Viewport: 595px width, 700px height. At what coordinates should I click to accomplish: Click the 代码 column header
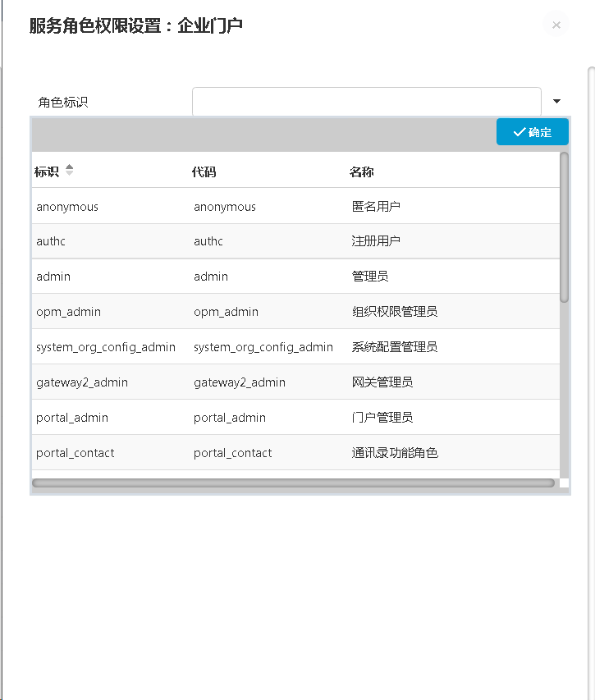coord(204,172)
